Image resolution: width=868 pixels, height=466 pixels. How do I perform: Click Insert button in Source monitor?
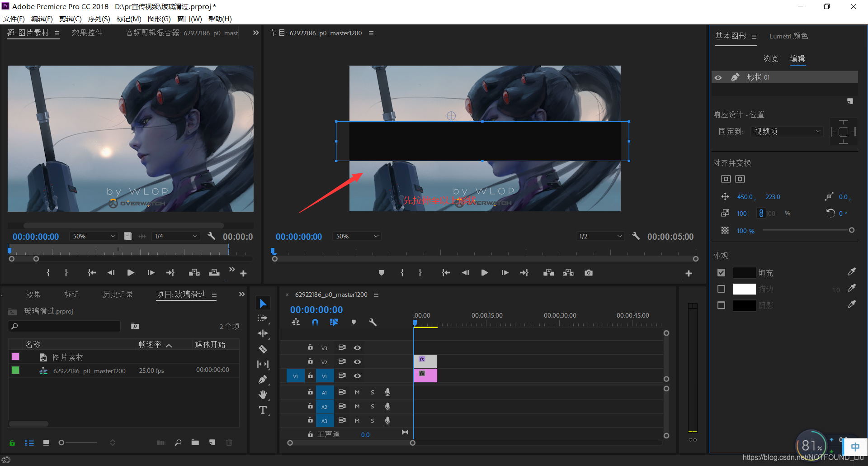(x=194, y=273)
